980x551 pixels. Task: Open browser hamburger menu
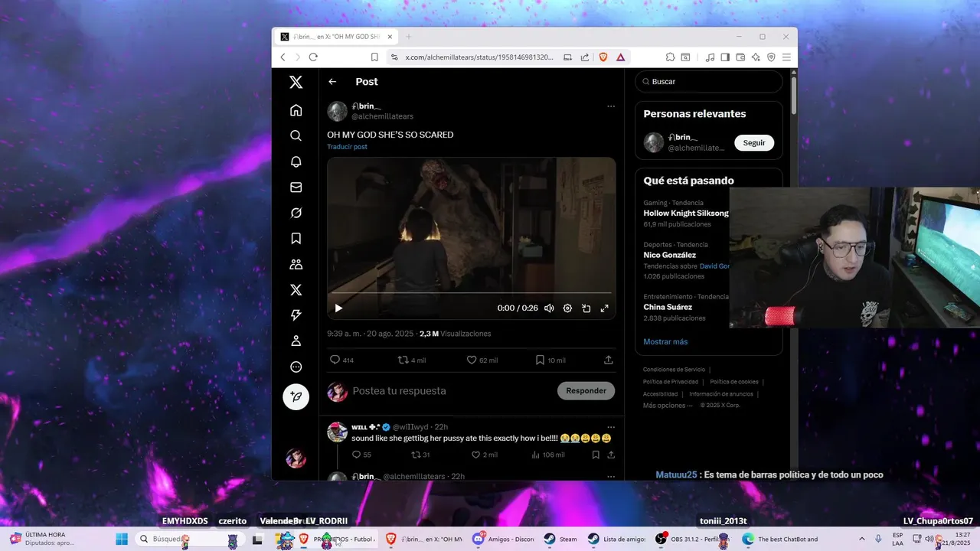tap(786, 57)
